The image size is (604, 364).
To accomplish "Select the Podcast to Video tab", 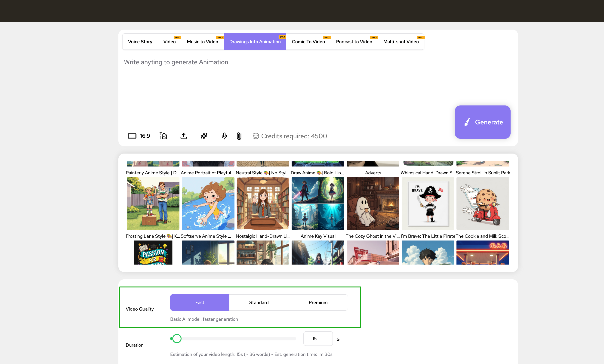I will pos(354,42).
